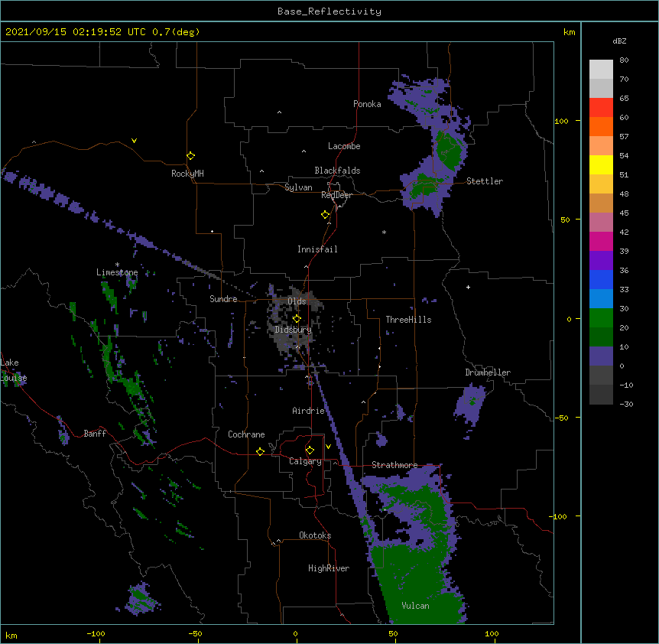Screen dimensions: 659x644
Task: Click the yellow V marker east of Calgary
Action: 328,447
